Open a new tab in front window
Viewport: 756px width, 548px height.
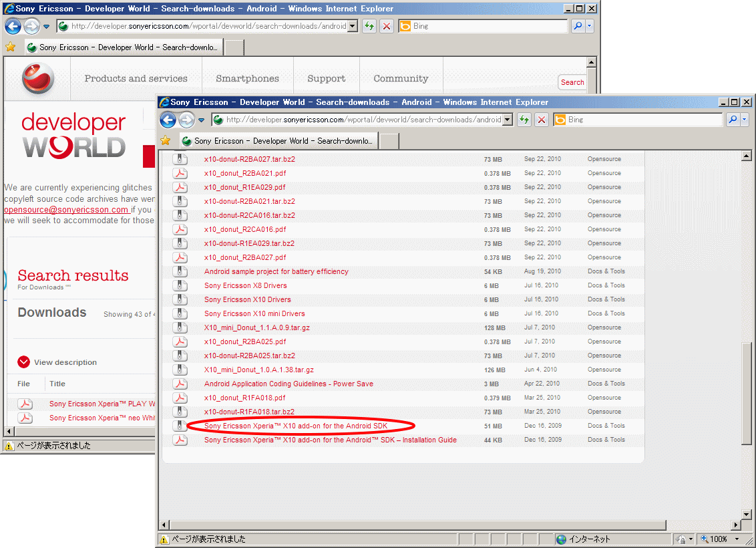pos(389,141)
